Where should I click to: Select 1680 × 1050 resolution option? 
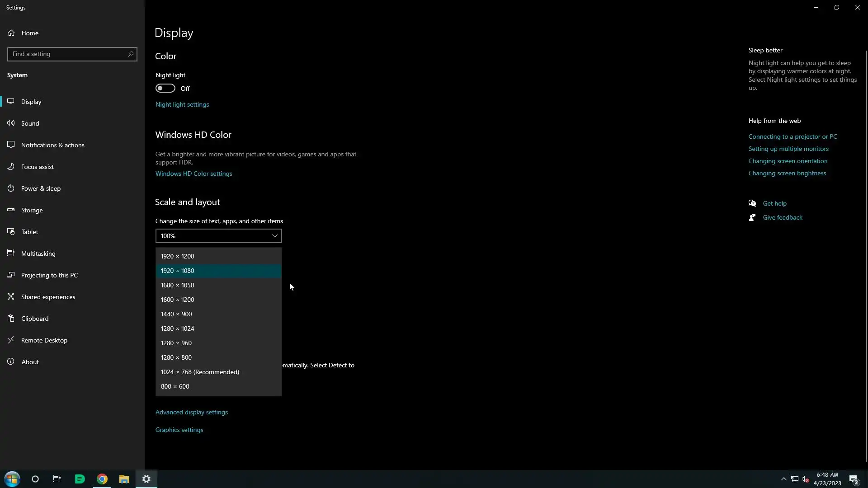[177, 285]
